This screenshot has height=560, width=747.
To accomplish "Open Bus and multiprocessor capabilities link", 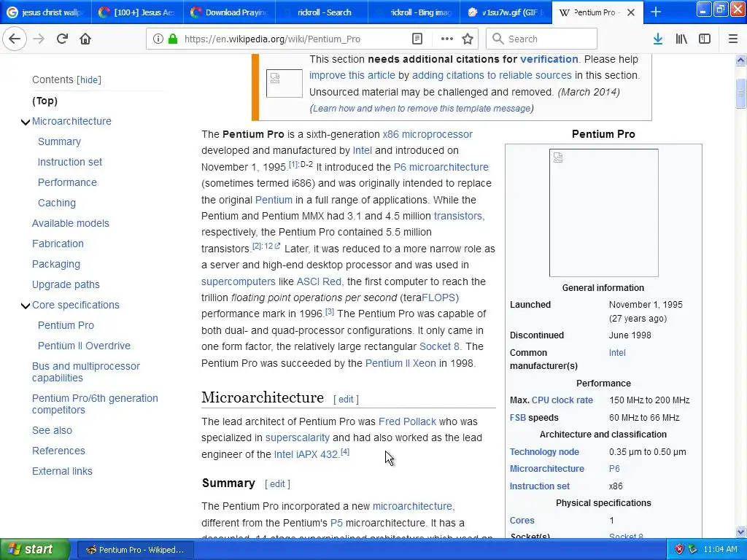I will 86,372.
